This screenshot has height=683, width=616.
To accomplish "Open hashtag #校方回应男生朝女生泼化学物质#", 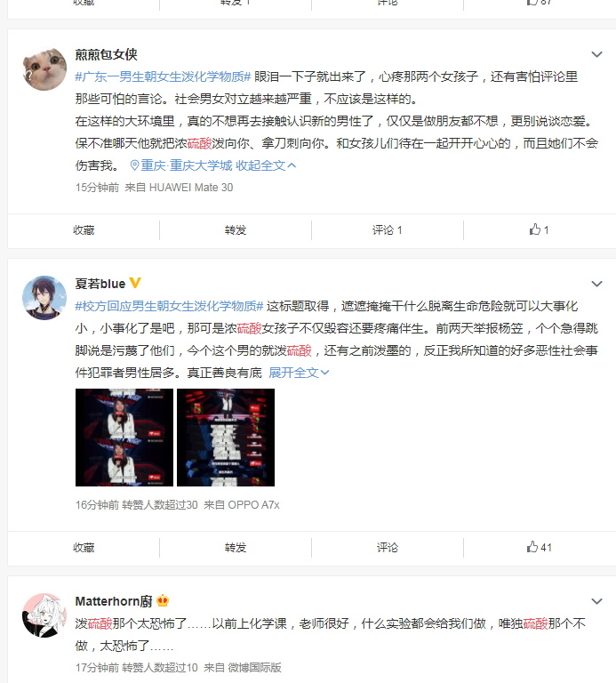I will [169, 306].
